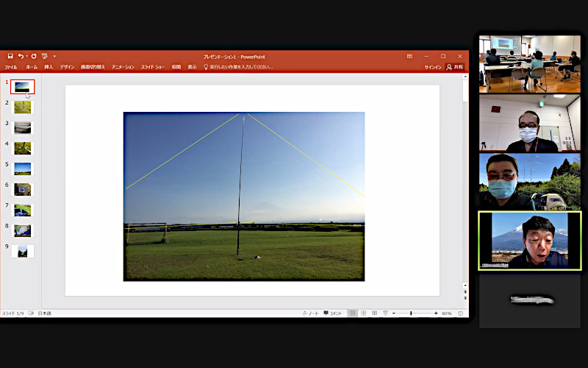
Task: Switch to the デザイン tab
Action: 67,67
